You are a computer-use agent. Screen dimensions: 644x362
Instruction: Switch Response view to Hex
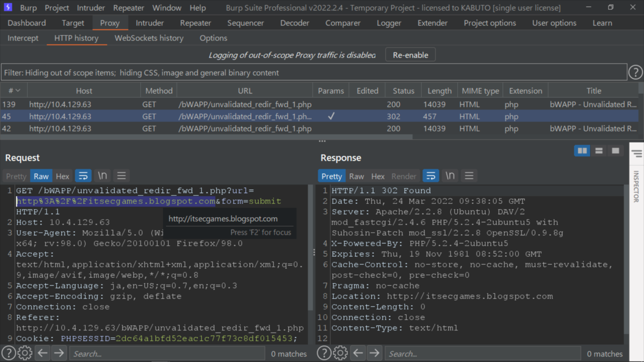378,176
